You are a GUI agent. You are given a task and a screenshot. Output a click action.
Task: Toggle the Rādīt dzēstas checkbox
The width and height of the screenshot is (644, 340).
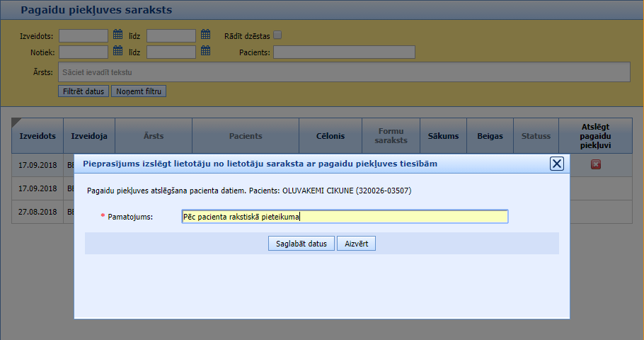[277, 35]
